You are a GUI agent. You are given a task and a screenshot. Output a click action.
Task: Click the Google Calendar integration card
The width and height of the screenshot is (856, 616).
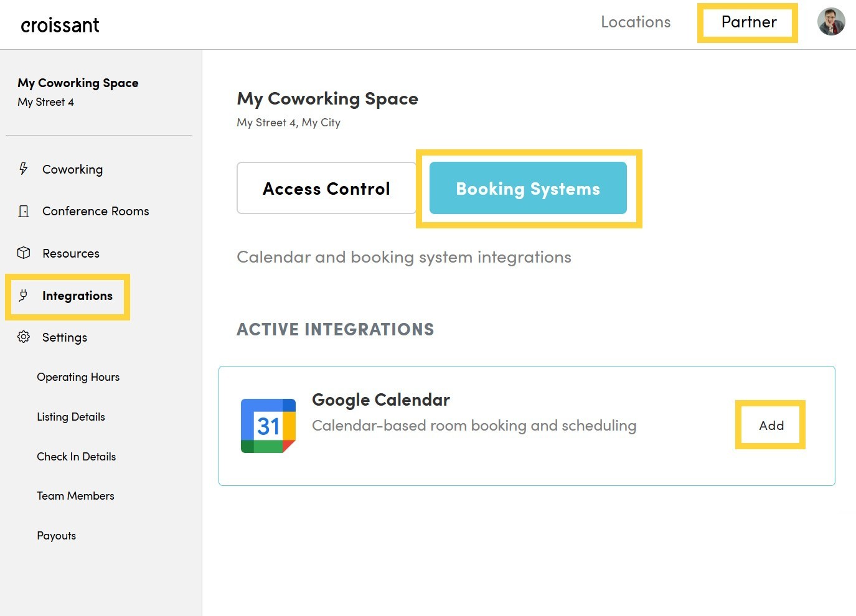tap(527, 426)
